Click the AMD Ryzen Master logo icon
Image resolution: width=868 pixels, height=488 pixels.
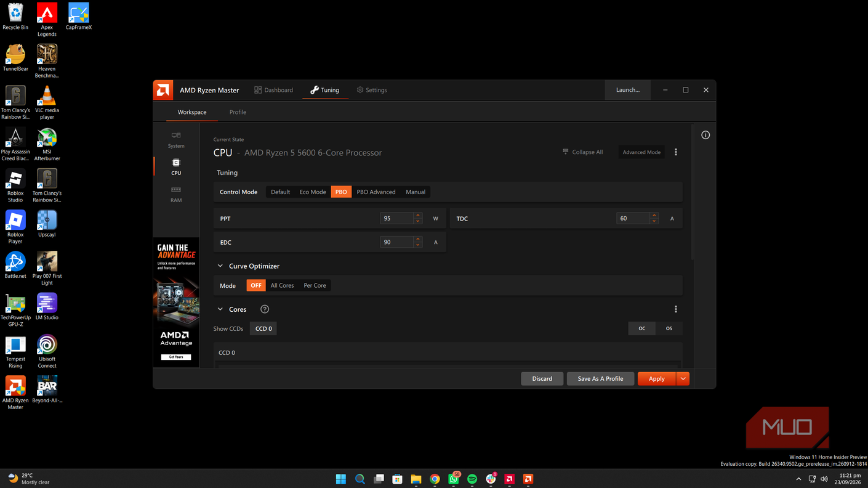click(163, 90)
